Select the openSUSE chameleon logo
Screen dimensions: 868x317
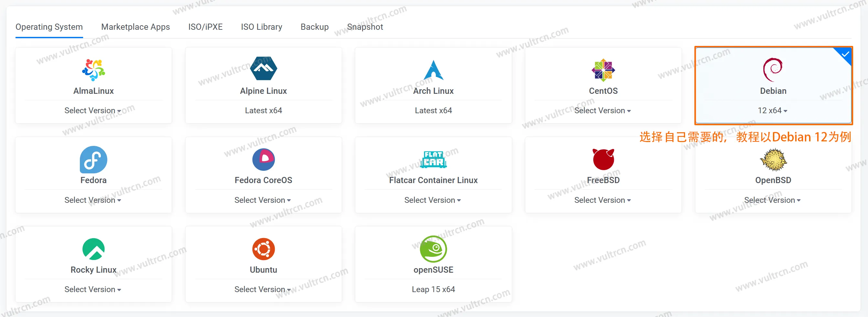[x=433, y=249]
